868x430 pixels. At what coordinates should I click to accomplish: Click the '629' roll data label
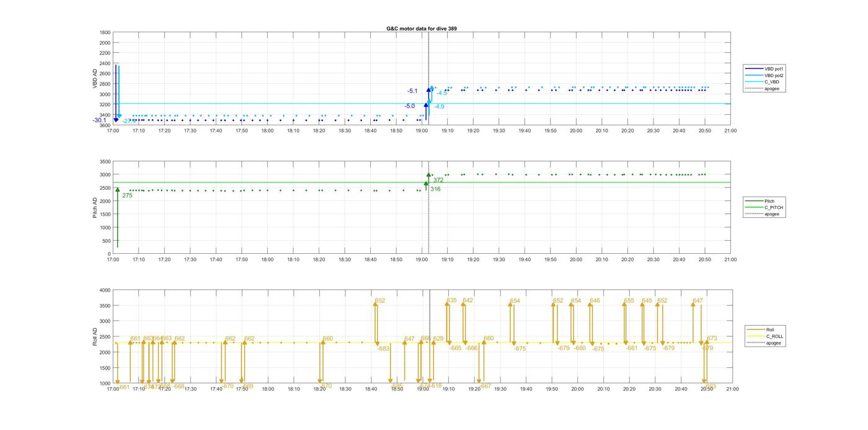(x=438, y=339)
